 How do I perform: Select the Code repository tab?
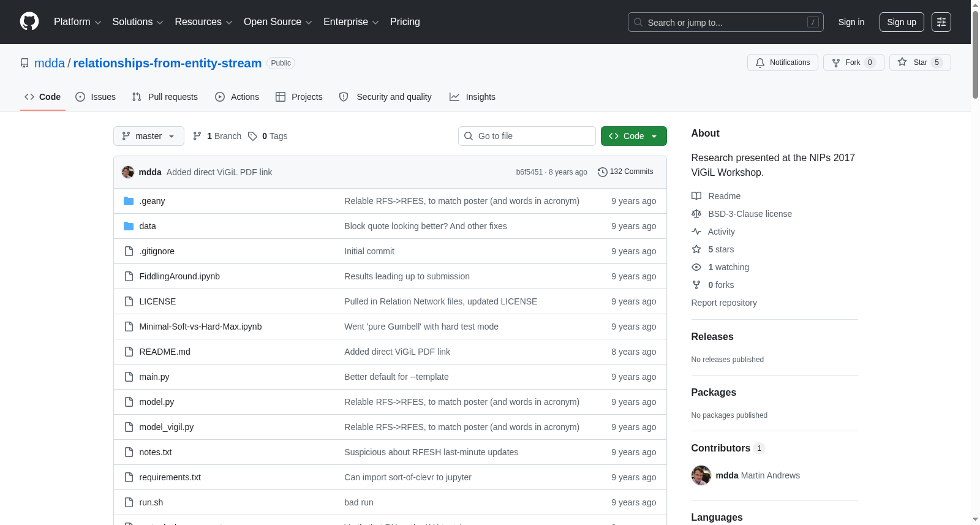[x=43, y=97]
